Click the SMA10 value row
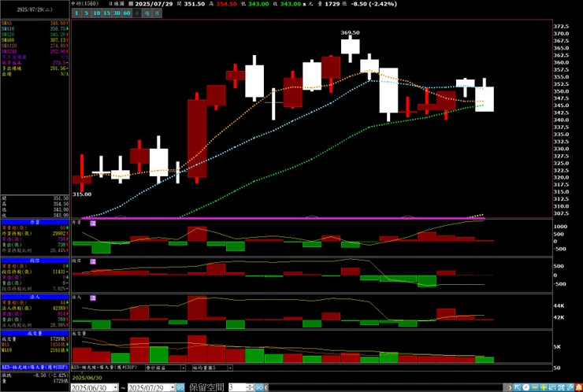 click(35, 28)
